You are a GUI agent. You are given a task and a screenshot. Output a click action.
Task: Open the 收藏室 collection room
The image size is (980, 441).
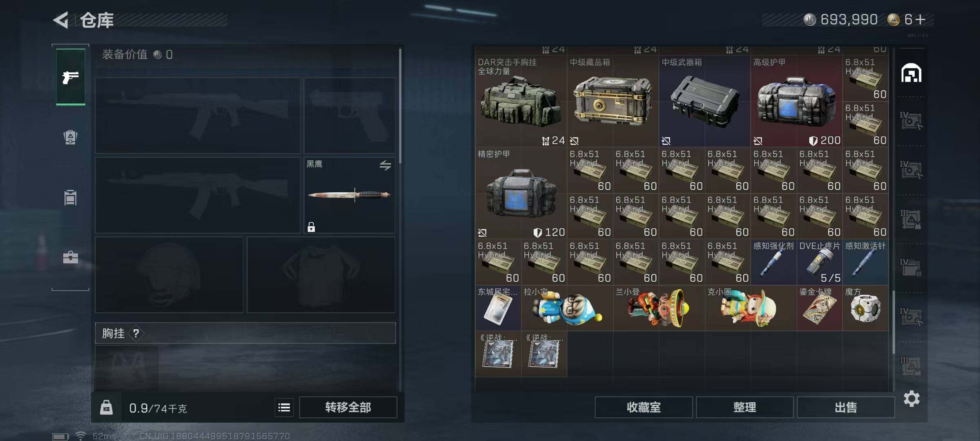click(644, 408)
